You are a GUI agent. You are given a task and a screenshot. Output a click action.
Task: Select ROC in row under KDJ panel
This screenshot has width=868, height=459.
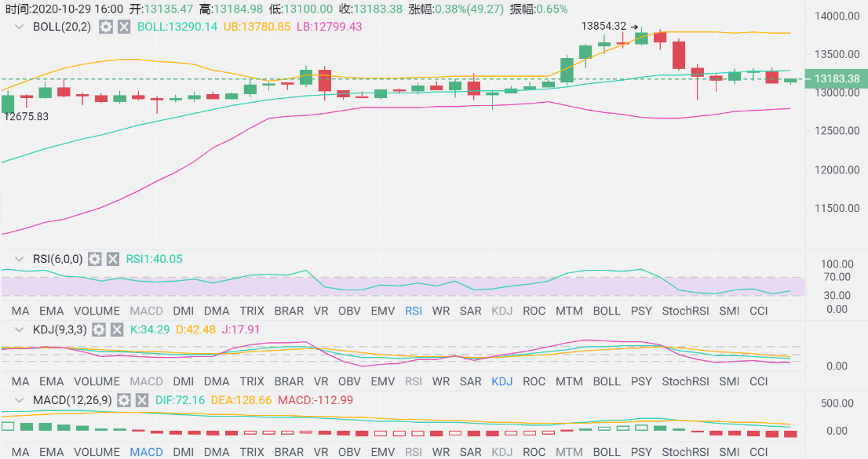coord(534,381)
